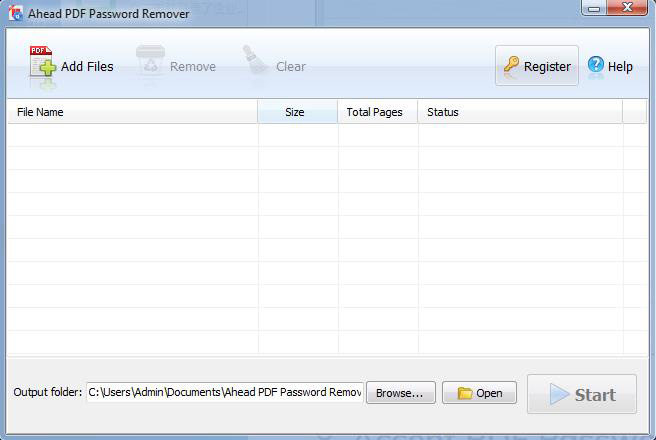Viewport: 656px width, 440px height.
Task: Click the Output folder path field
Action: coord(224,393)
